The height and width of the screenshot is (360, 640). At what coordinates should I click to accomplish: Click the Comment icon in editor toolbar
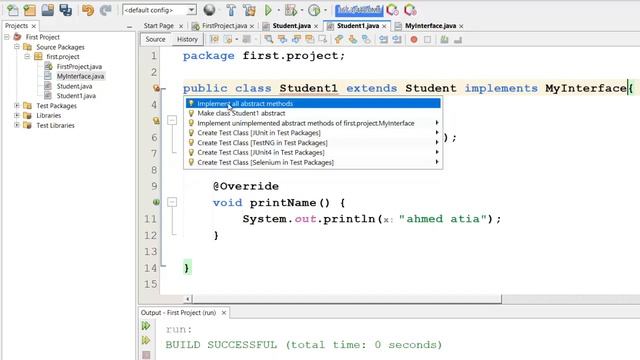[x=444, y=39]
